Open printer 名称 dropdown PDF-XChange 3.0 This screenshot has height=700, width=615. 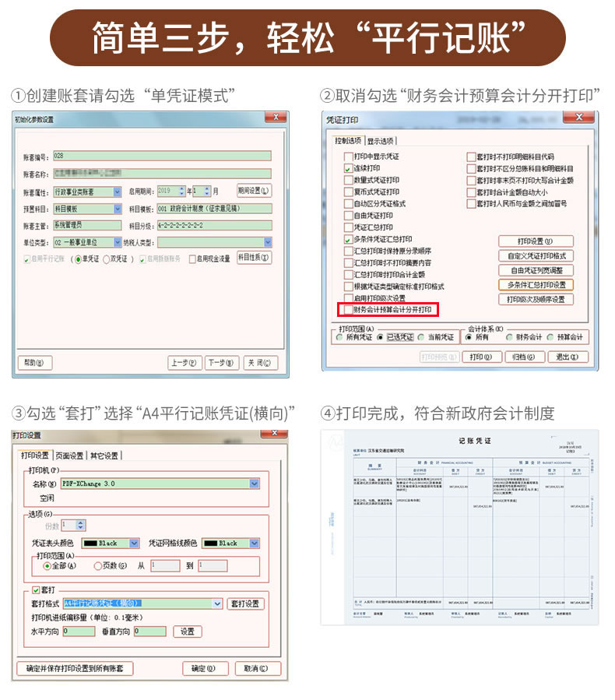pyautogui.click(x=254, y=484)
